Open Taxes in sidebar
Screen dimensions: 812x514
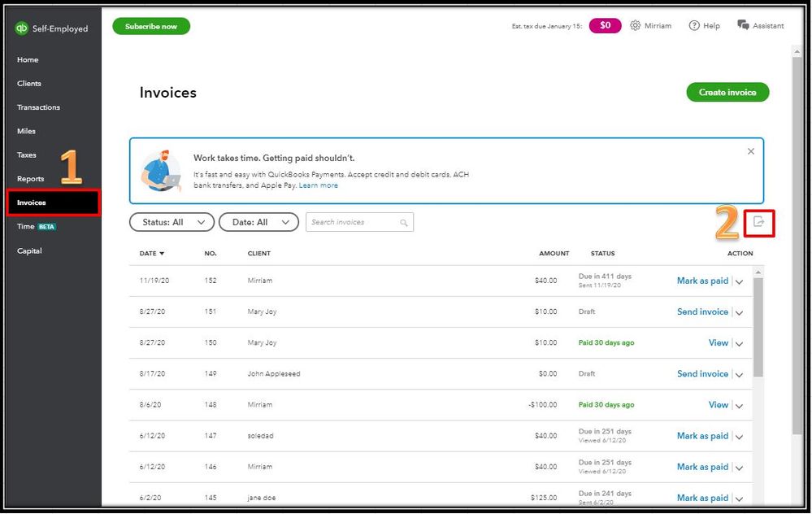[26, 155]
